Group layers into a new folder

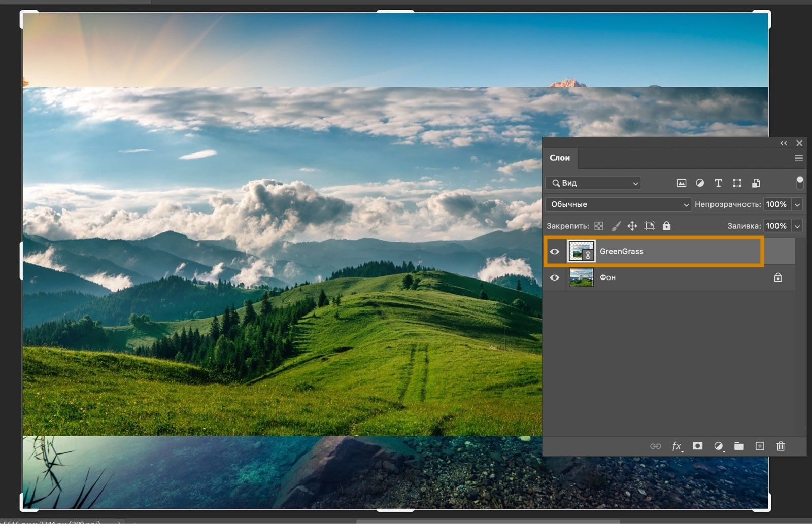[x=739, y=446]
